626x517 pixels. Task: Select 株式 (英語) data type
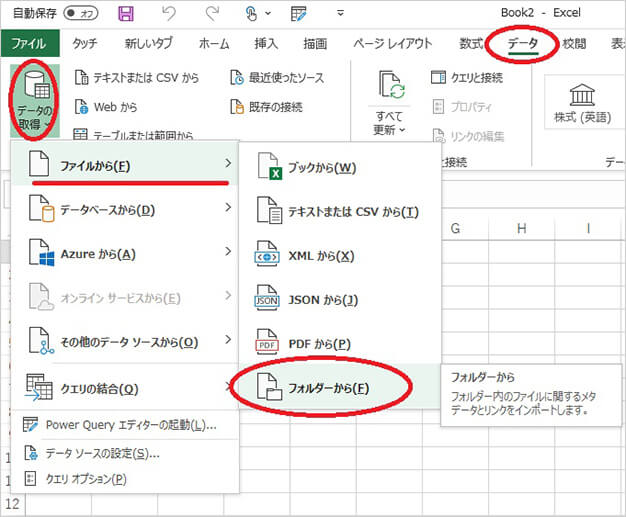tap(582, 103)
